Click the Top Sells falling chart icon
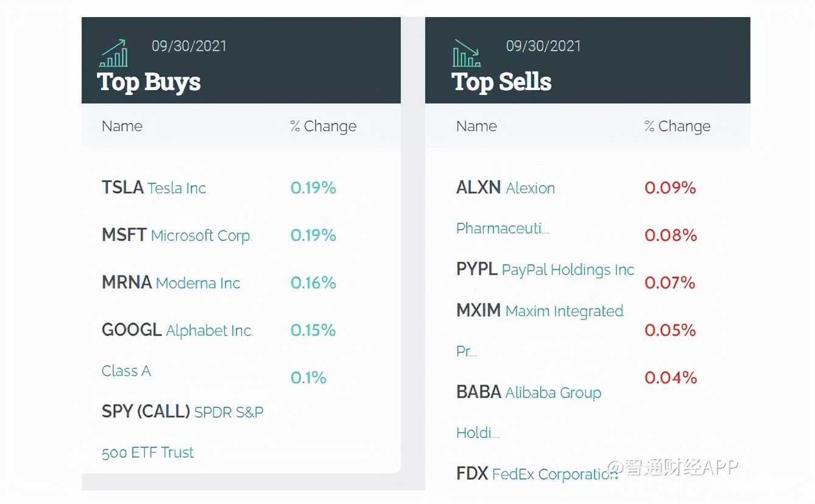The height and width of the screenshot is (504, 815). click(467, 54)
